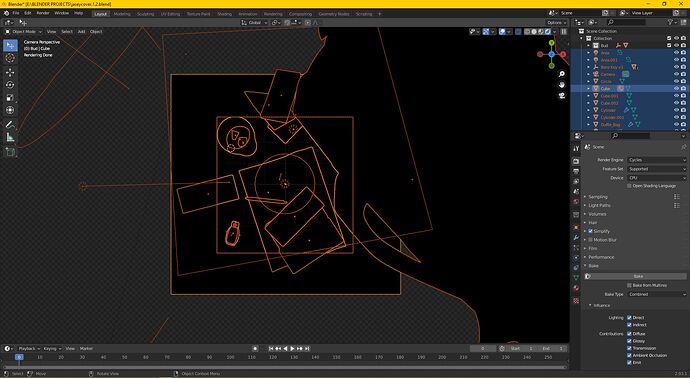Viewport: 690px width, 378px height.
Task: Select the Transform tool
Action: [x=11, y=110]
